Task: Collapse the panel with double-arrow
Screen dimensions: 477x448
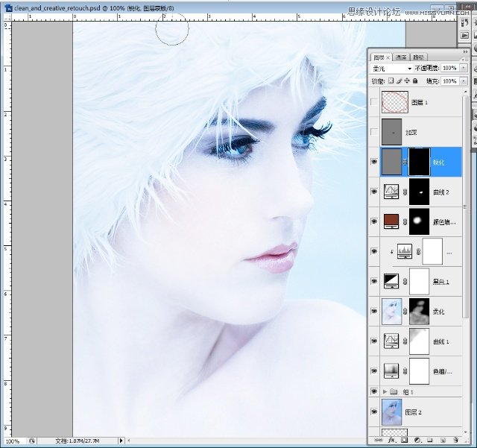Action: [x=465, y=51]
